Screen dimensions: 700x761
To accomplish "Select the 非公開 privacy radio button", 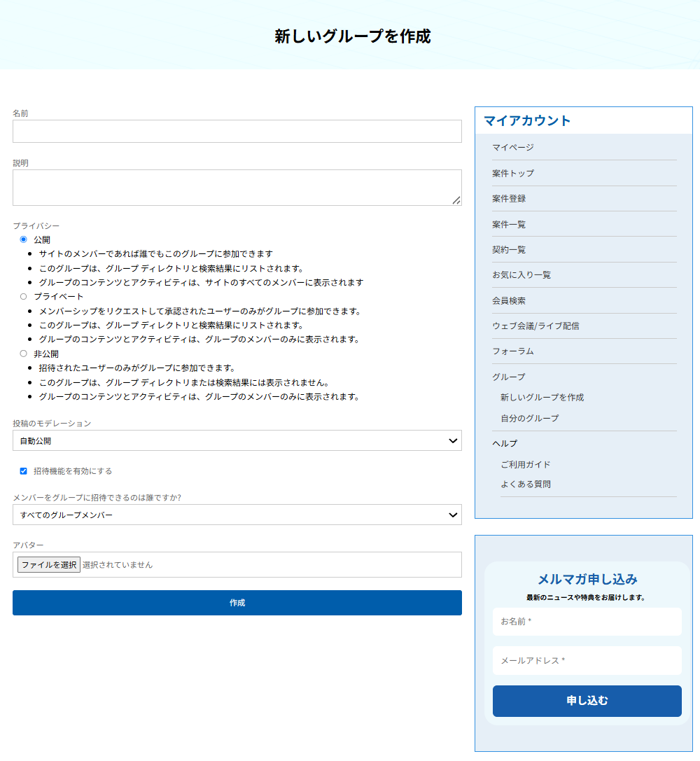I will 23,354.
